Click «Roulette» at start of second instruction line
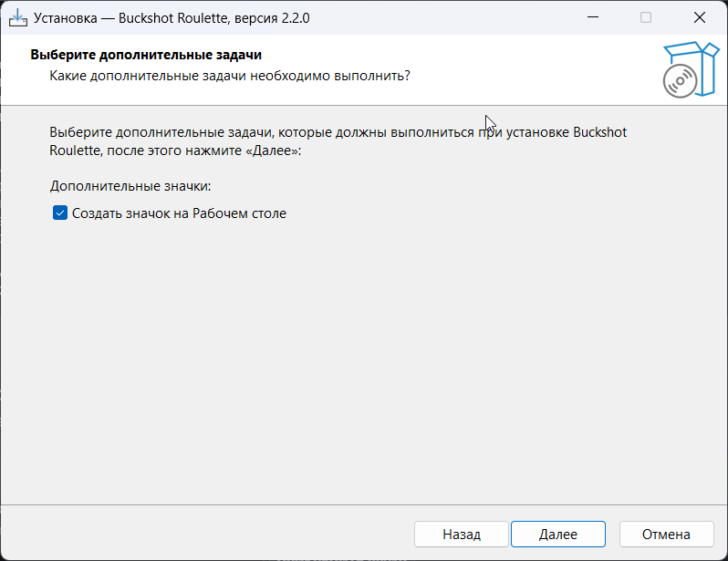The height and width of the screenshot is (561, 728). click(75, 151)
